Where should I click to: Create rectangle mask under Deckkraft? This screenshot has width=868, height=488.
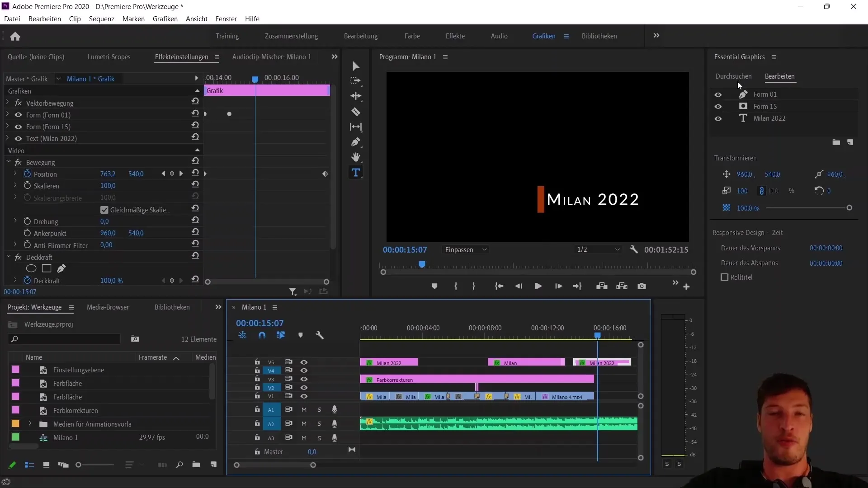(46, 268)
